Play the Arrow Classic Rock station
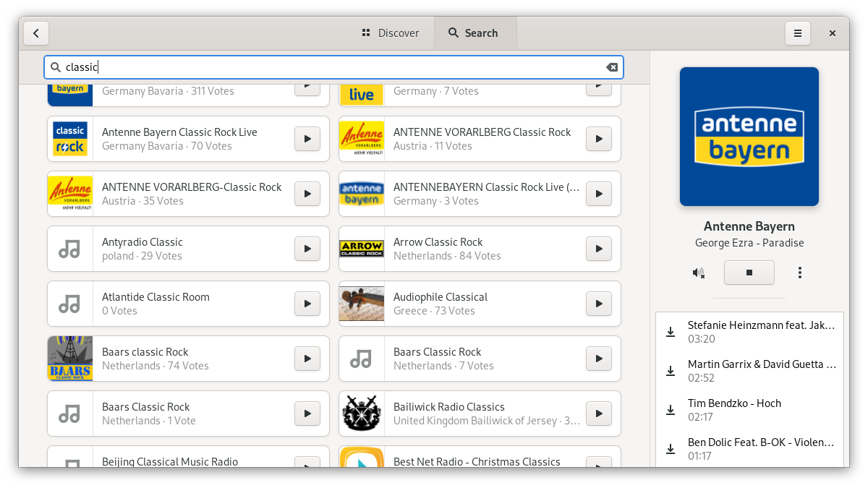This screenshot has height=488, width=868. pos(599,249)
